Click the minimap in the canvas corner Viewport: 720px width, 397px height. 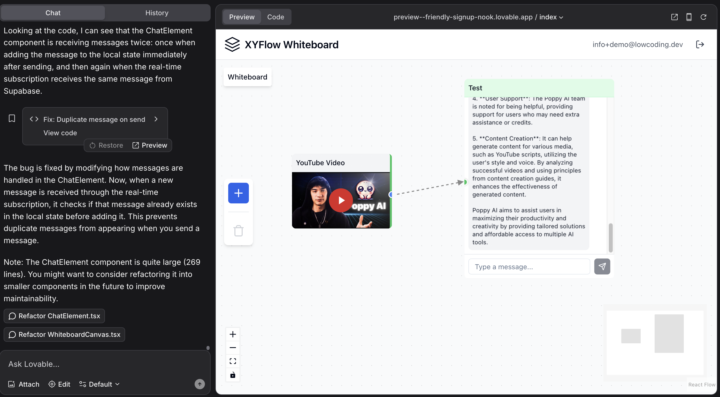click(x=655, y=342)
